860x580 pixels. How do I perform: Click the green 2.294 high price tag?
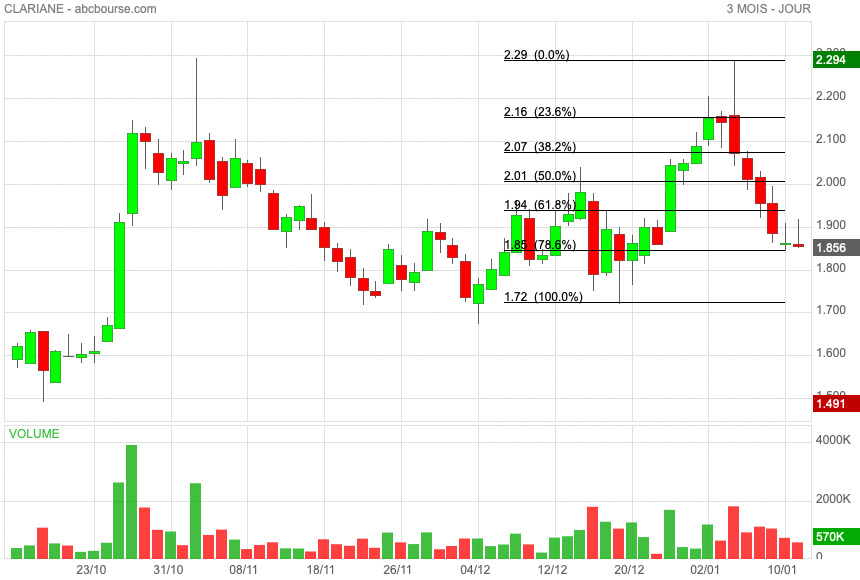point(836,60)
